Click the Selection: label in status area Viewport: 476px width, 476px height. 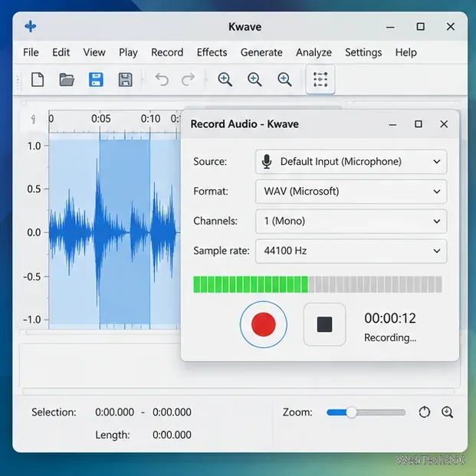(54, 412)
